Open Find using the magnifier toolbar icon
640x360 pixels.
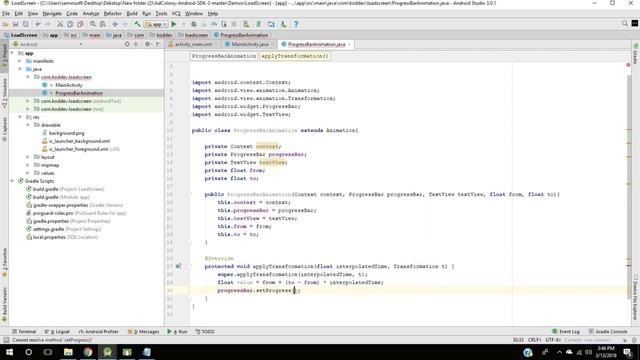point(93,24)
